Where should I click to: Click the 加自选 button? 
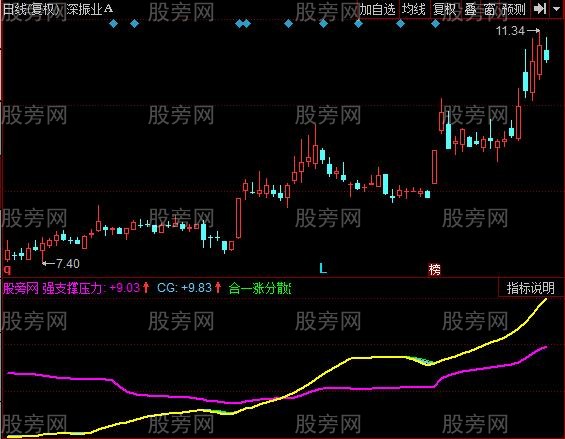[x=378, y=9]
